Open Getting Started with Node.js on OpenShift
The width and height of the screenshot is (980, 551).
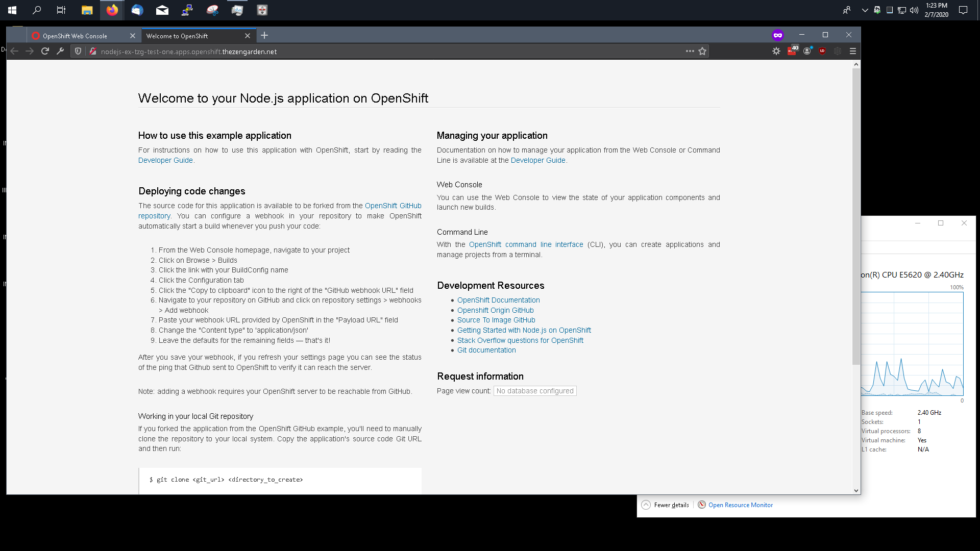(x=524, y=330)
